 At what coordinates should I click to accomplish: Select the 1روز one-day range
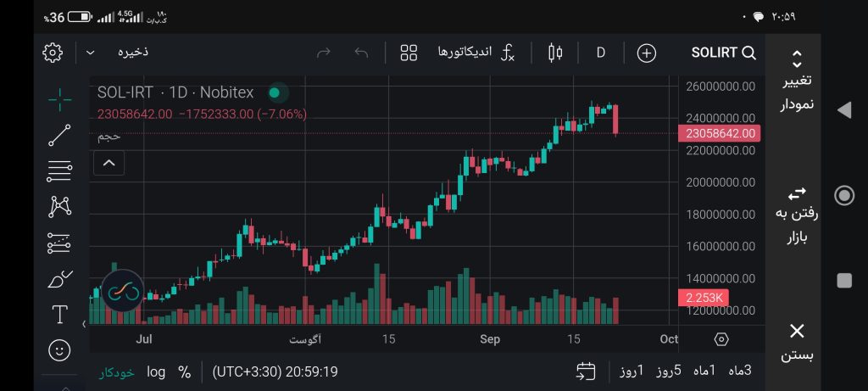tap(631, 371)
